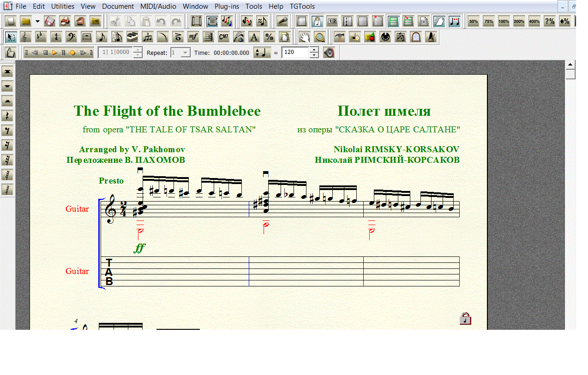Screen dimensions: 588x375
Task: Choose the Key Signature tool
Action: click(41, 37)
